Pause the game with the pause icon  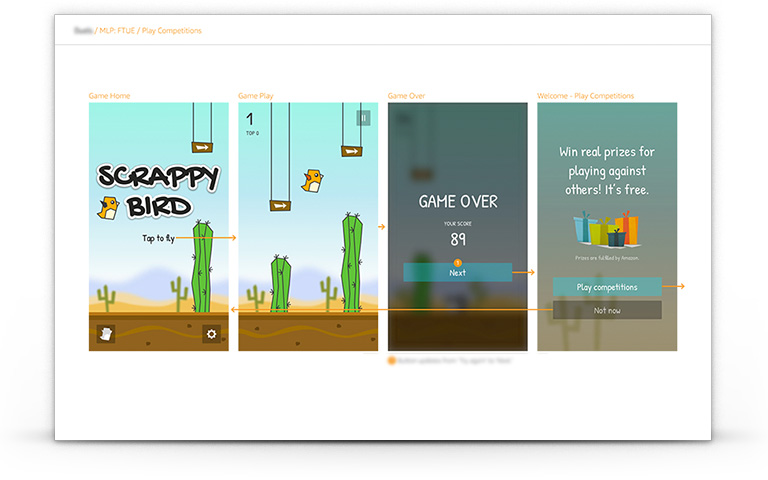coord(363,118)
